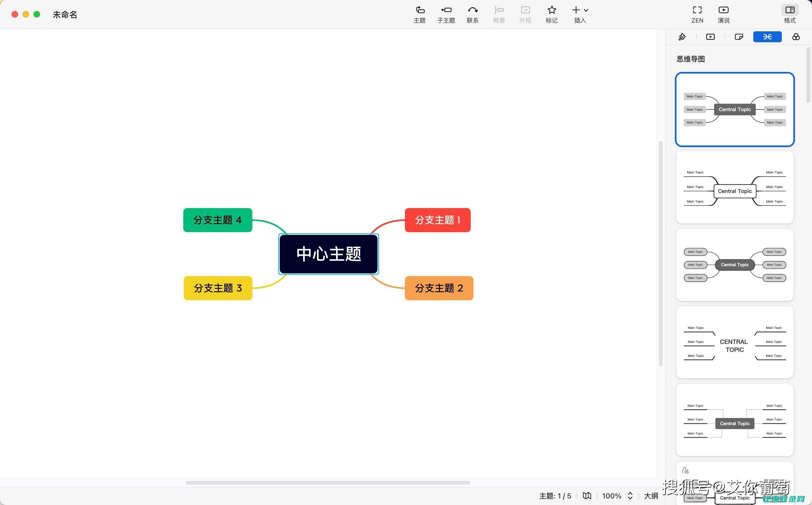Click the 分支主题 1 branch node

point(438,220)
